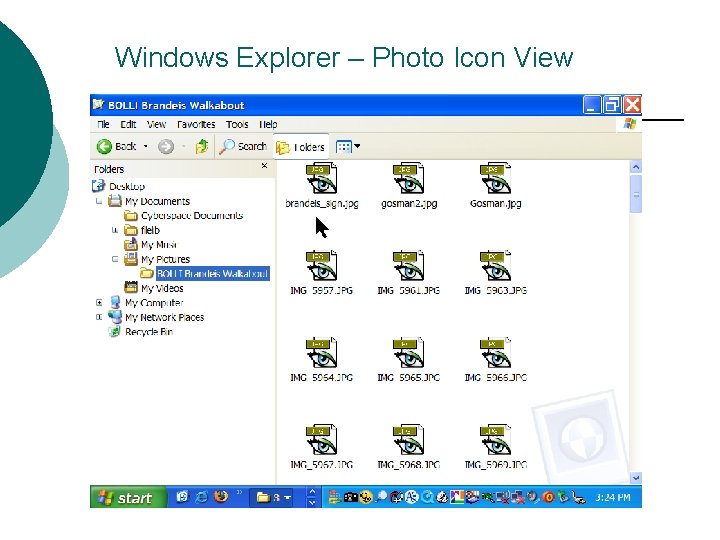This screenshot has width=720, height=540.
Task: Open Back button history dropdown arrow
Action: [x=146, y=146]
